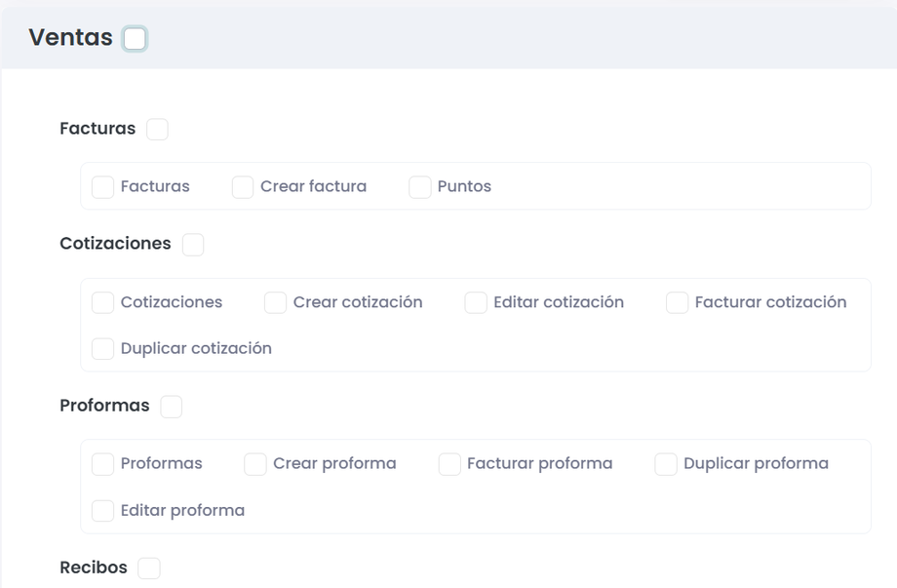Click the Facturar cotización label text
Screen dimensions: 897x588
pos(770,302)
